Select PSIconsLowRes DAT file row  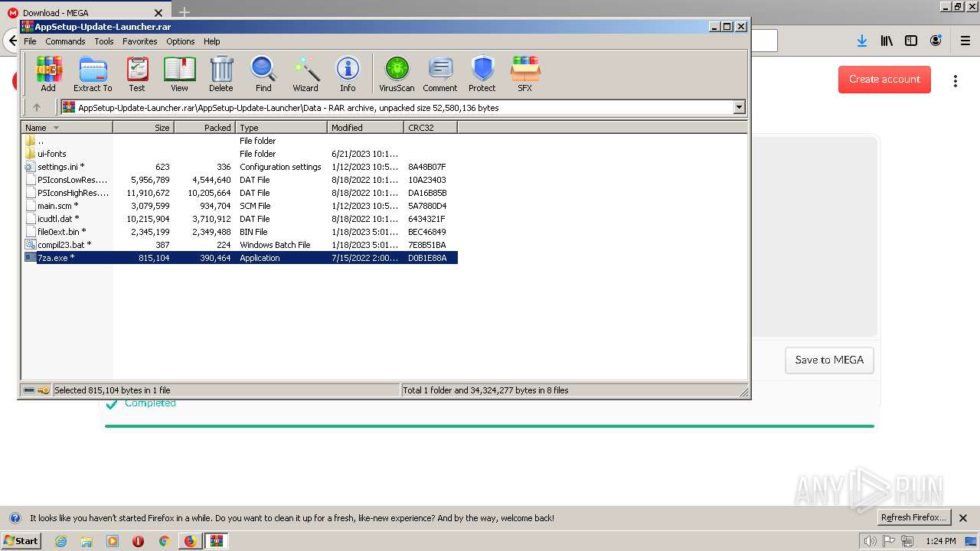point(240,180)
